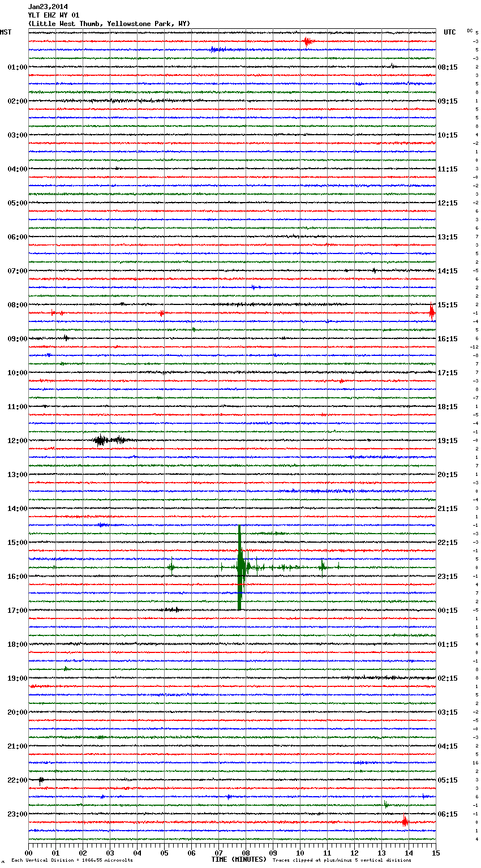Click the DC offset value 16
Image resolution: width=481 pixels, height=868 pixels.
click(476, 763)
